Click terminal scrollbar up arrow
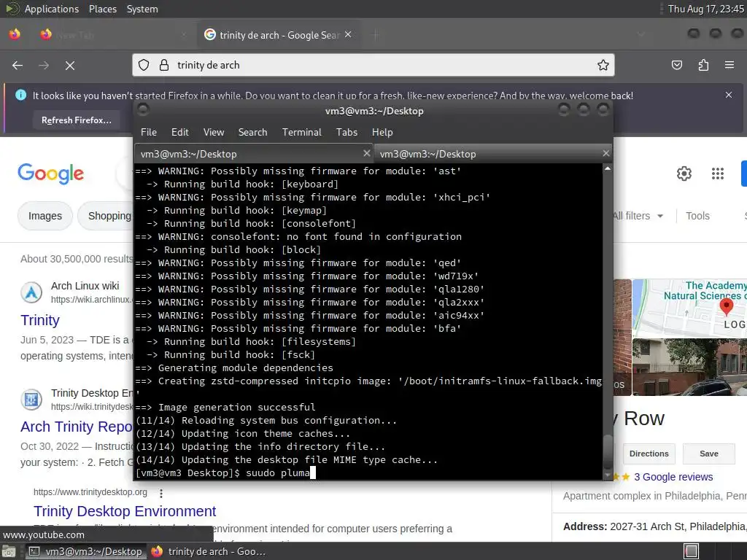747x560 pixels. coord(608,168)
